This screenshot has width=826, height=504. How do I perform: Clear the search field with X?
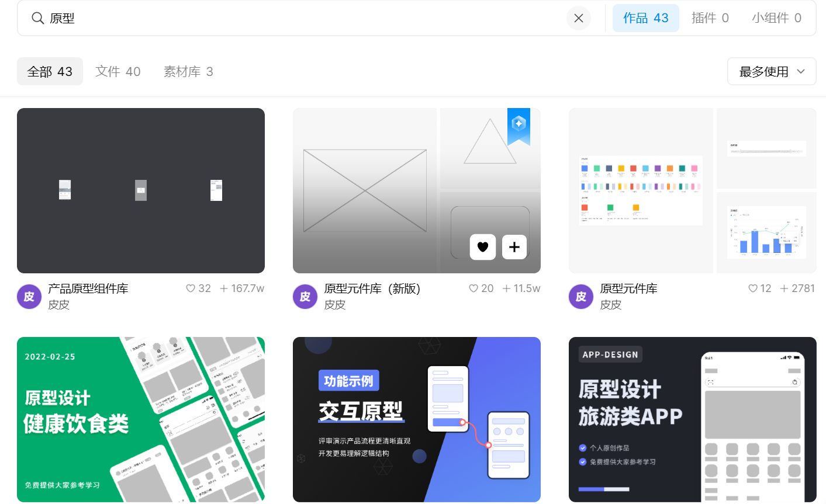tap(579, 18)
